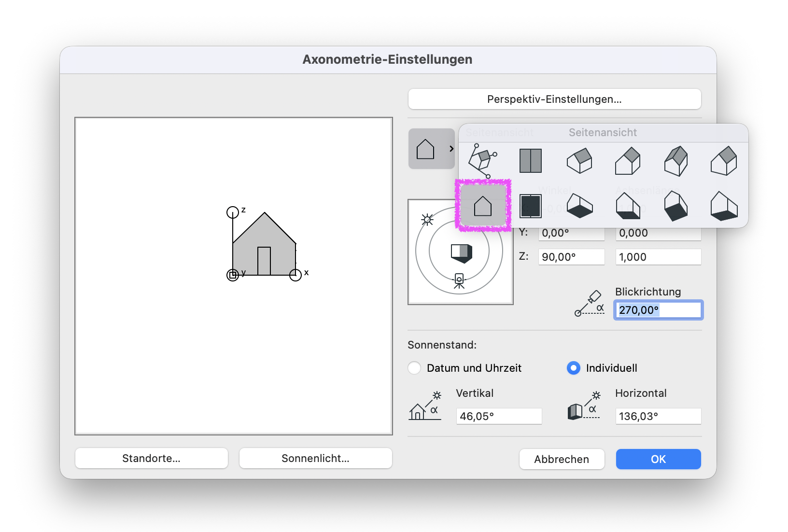Cancel with the Abbrechen button
This screenshot has width=788, height=532.
click(562, 459)
